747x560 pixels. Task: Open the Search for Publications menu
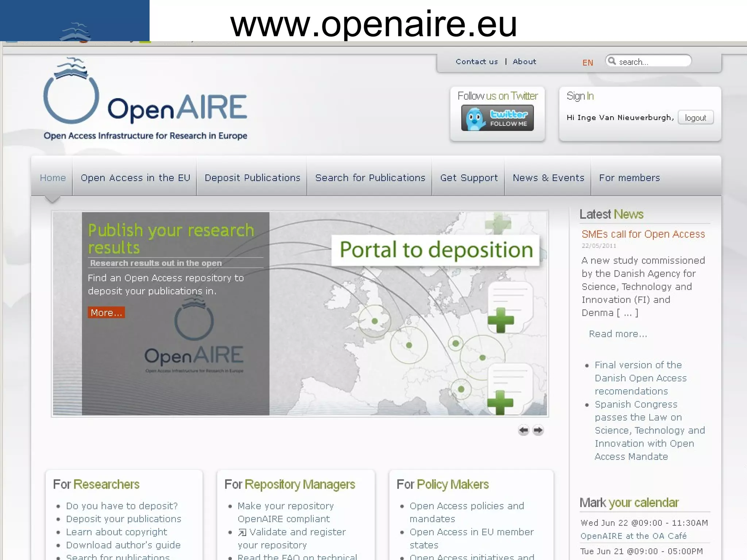click(x=370, y=178)
